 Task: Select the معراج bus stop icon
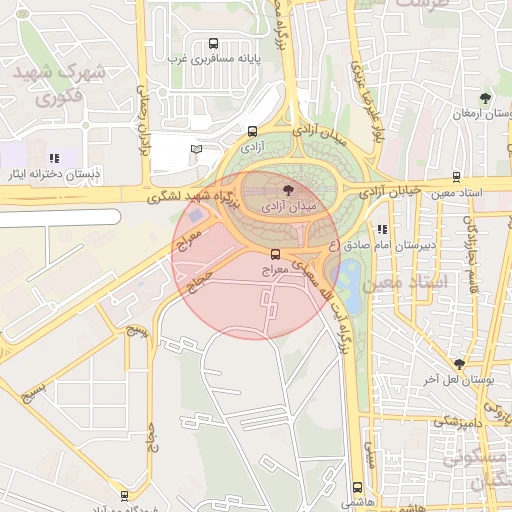click(275, 254)
